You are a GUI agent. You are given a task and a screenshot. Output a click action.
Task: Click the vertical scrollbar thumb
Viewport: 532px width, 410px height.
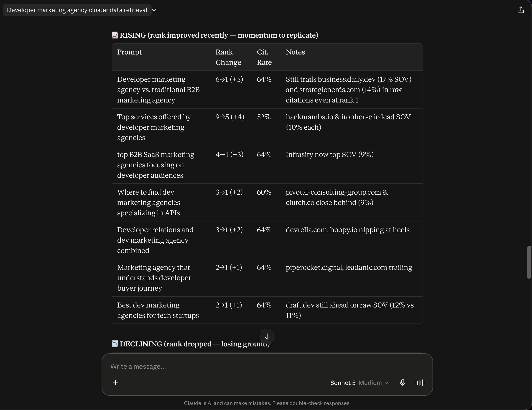[529, 262]
